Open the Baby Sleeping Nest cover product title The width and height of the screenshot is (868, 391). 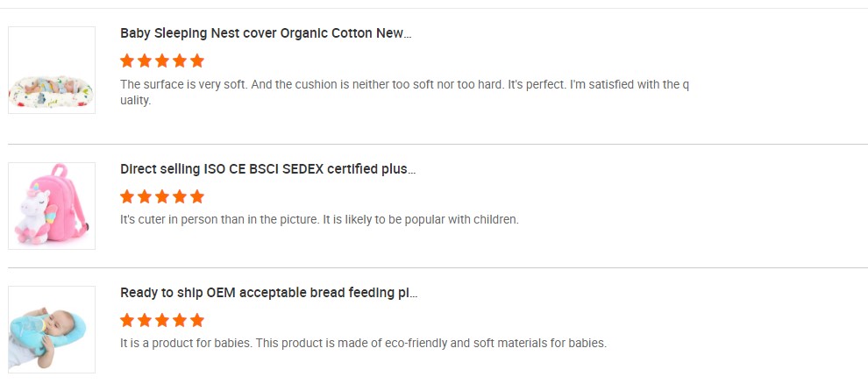tap(266, 33)
